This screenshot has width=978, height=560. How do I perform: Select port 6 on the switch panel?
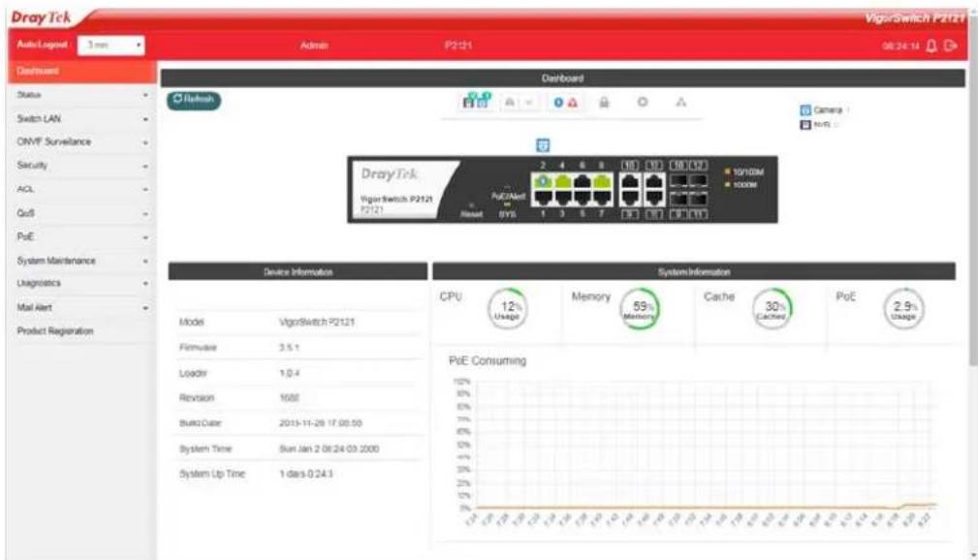pyautogui.click(x=583, y=181)
